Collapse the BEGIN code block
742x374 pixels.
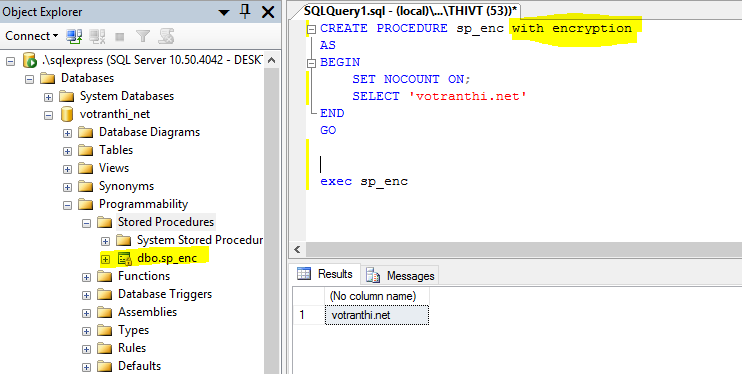point(311,63)
